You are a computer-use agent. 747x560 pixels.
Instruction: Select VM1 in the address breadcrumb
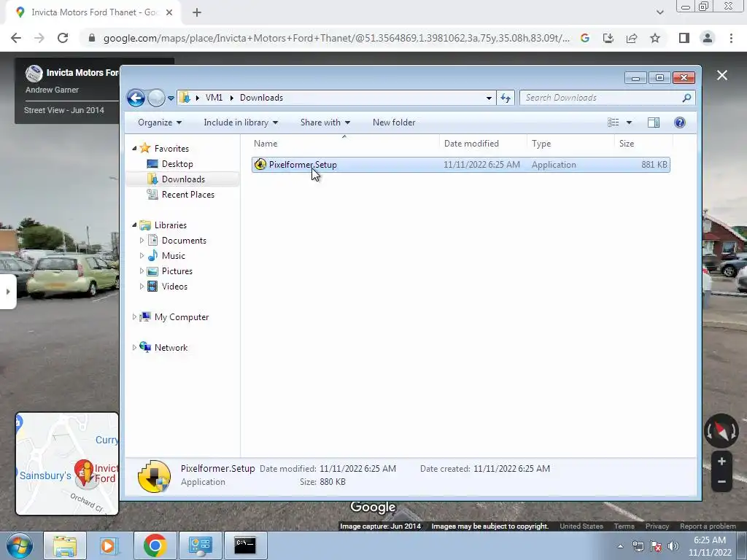pyautogui.click(x=214, y=98)
